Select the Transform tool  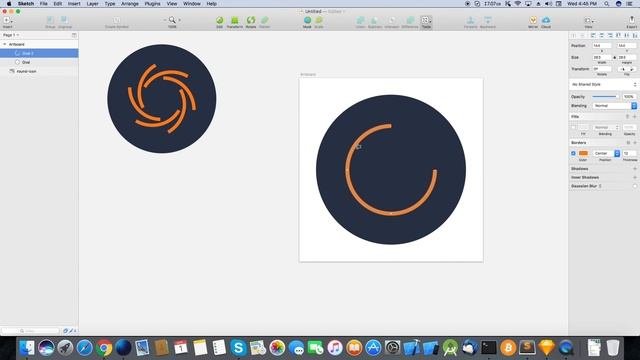(235, 22)
